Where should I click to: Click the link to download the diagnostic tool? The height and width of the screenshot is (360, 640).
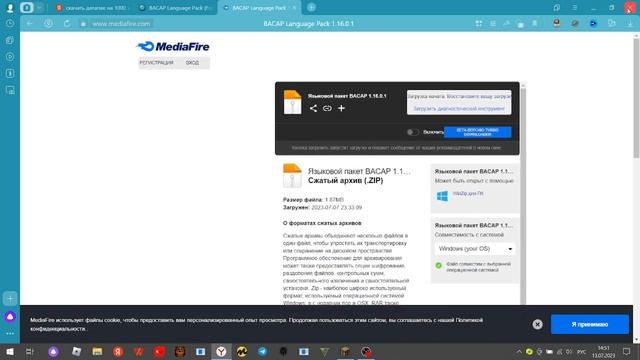point(459,109)
